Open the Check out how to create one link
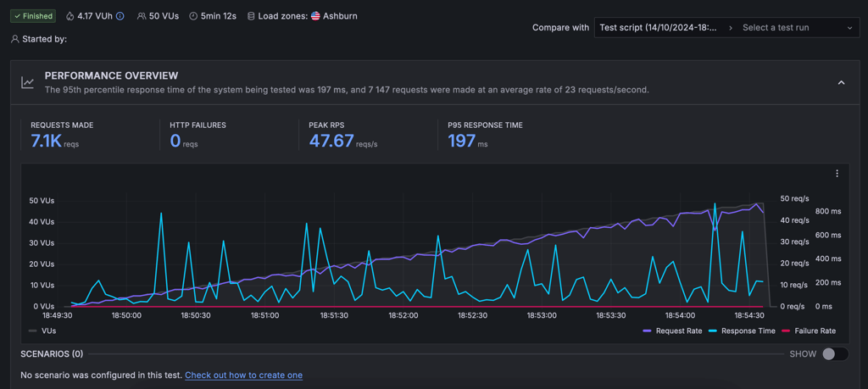Screen dimensions: 868x389 (243, 375)
